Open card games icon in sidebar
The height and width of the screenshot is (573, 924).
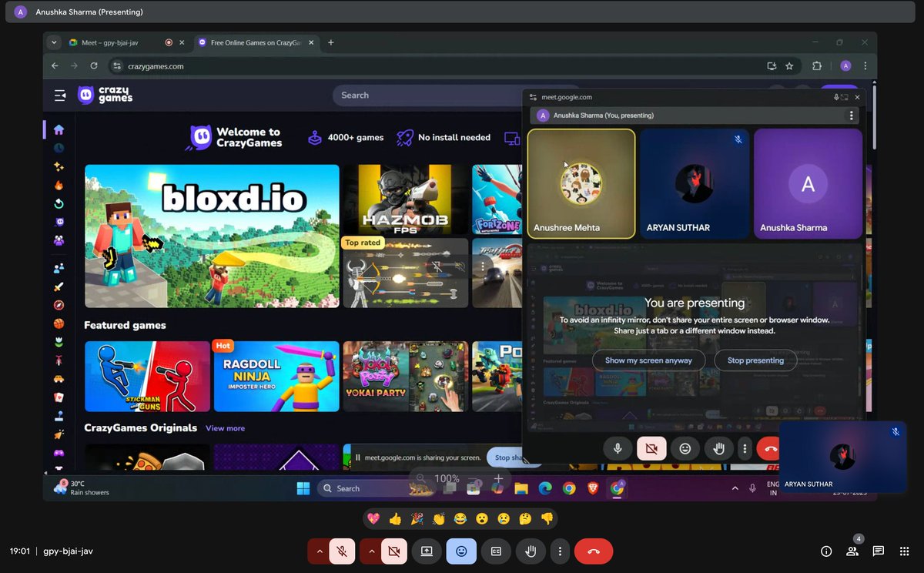point(59,397)
